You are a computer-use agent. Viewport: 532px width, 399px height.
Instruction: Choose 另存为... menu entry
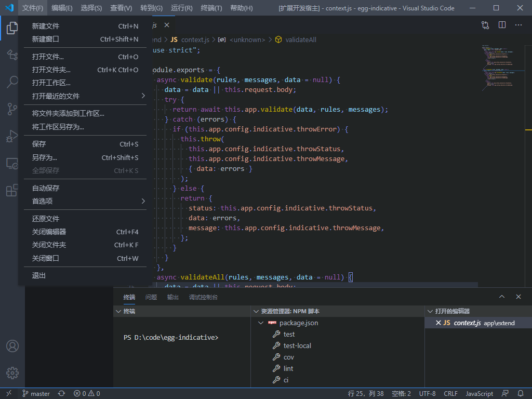pos(85,157)
